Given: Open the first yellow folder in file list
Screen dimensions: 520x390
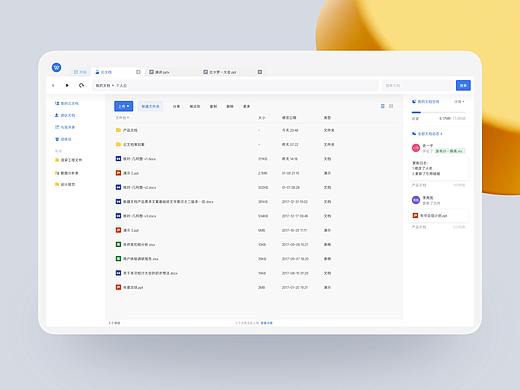Looking at the screenshot, I should 126,130.
